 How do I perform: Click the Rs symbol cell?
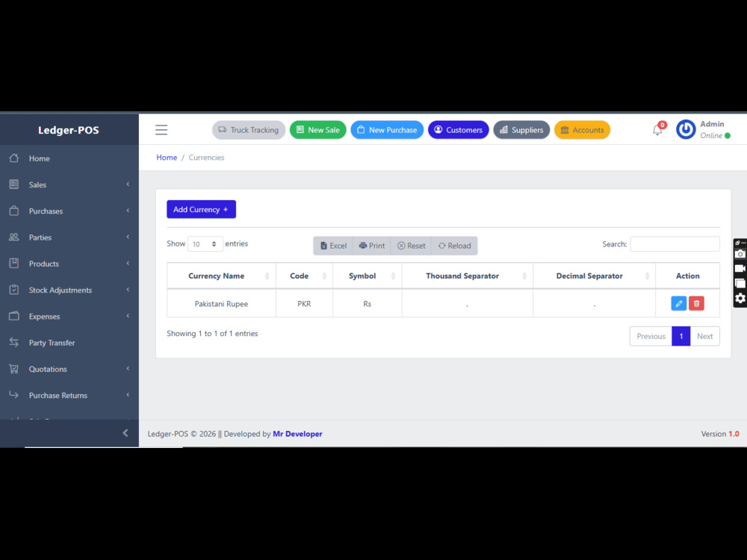[x=367, y=304]
